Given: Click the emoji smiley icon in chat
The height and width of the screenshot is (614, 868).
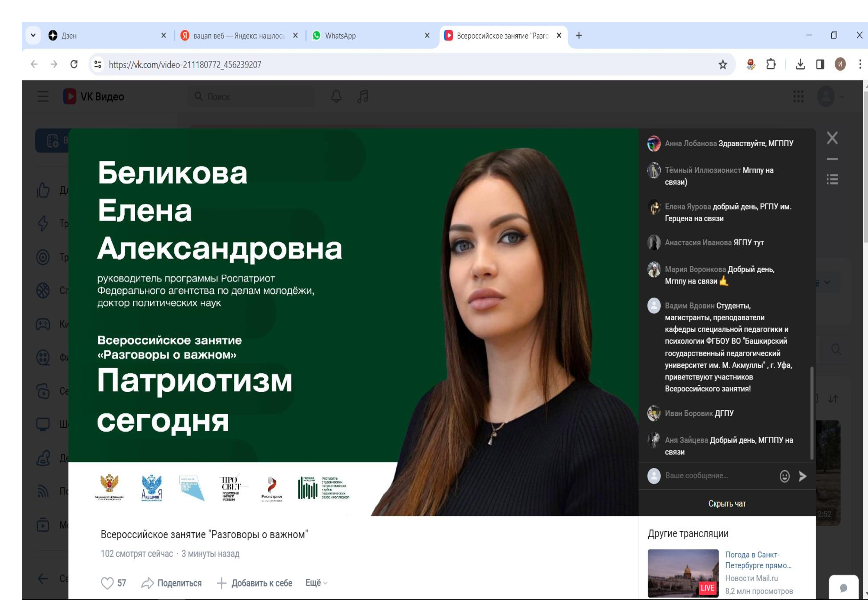Looking at the screenshot, I should point(785,476).
